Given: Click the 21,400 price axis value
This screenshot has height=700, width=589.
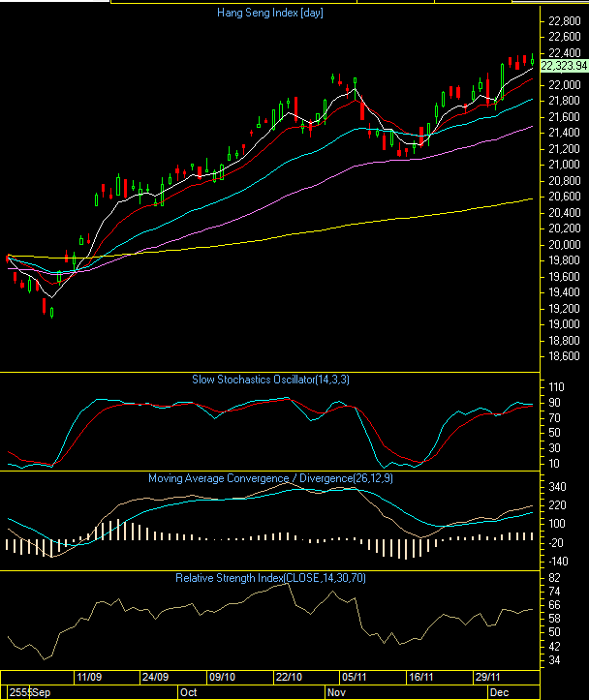Looking at the screenshot, I should (565, 133).
